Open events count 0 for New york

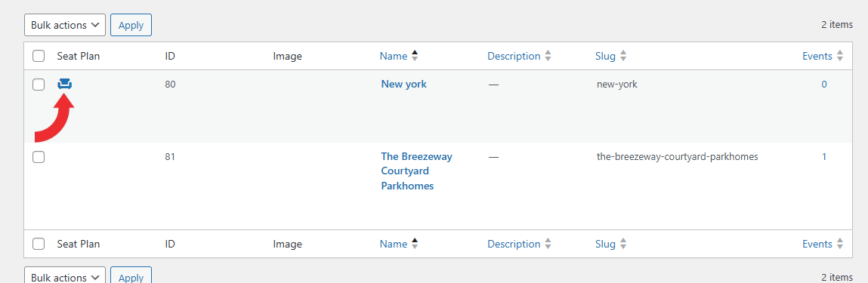tap(824, 85)
